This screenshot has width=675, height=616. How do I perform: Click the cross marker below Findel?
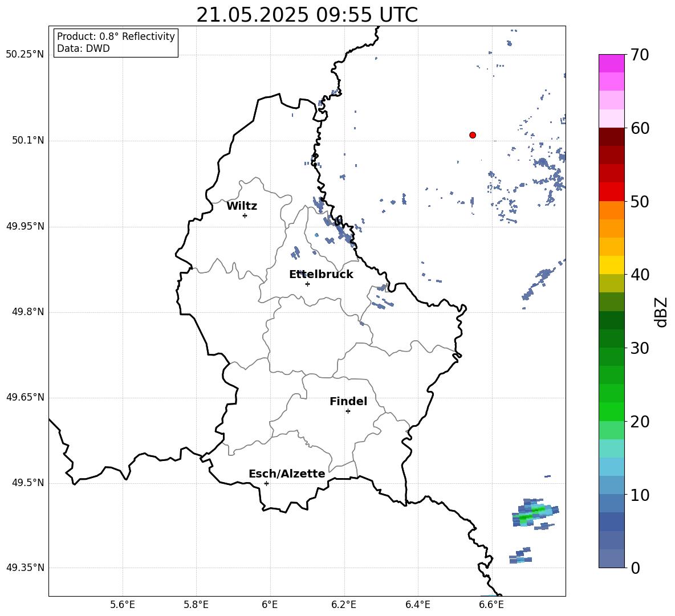[348, 411]
